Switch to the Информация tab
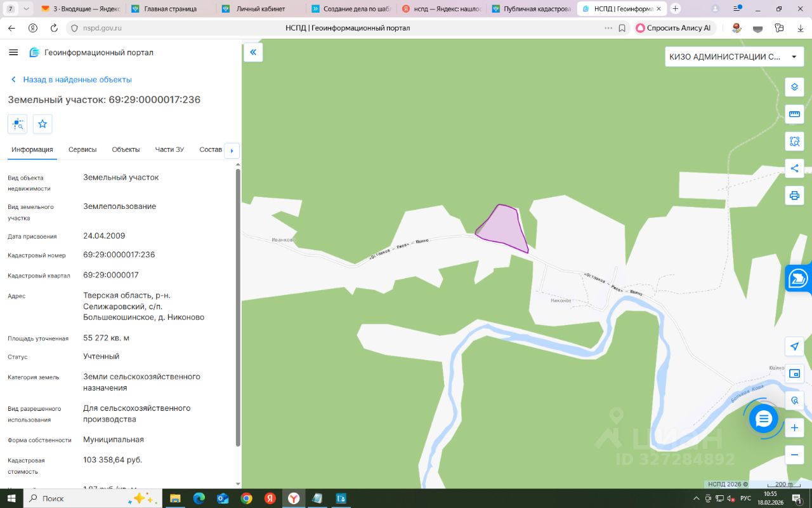Viewport: 812px width, 508px height. (x=32, y=149)
